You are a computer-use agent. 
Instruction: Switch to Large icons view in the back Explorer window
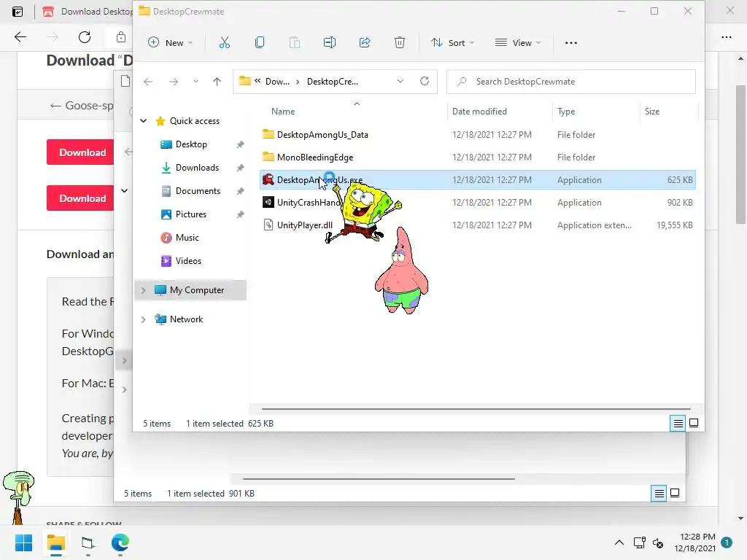[x=675, y=494]
